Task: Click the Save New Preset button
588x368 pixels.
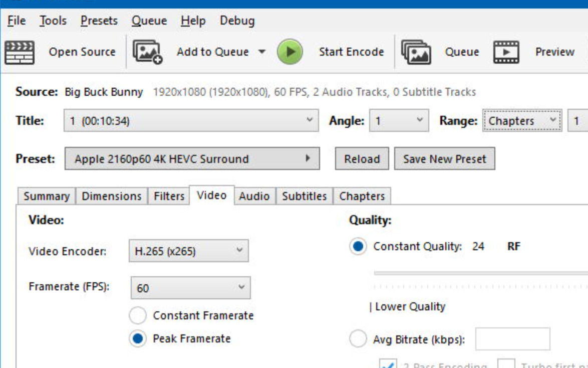Action: coord(444,159)
